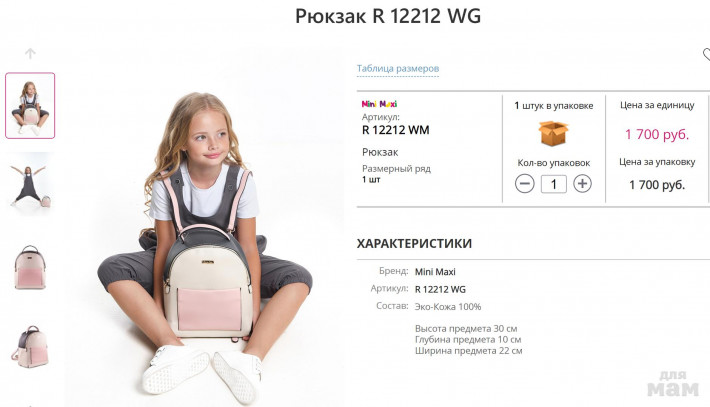Select front view backpack thumbnail
Image resolution: width=710 pixels, height=407 pixels.
click(30, 267)
